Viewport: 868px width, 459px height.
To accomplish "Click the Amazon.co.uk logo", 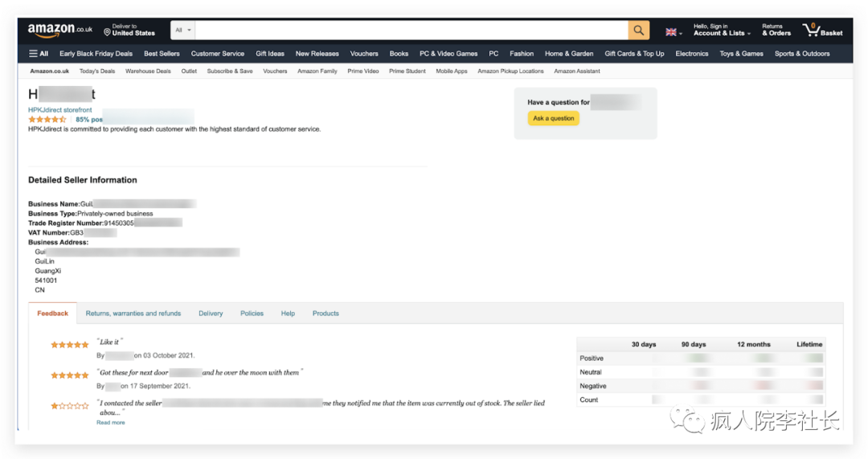I will pyautogui.click(x=60, y=31).
